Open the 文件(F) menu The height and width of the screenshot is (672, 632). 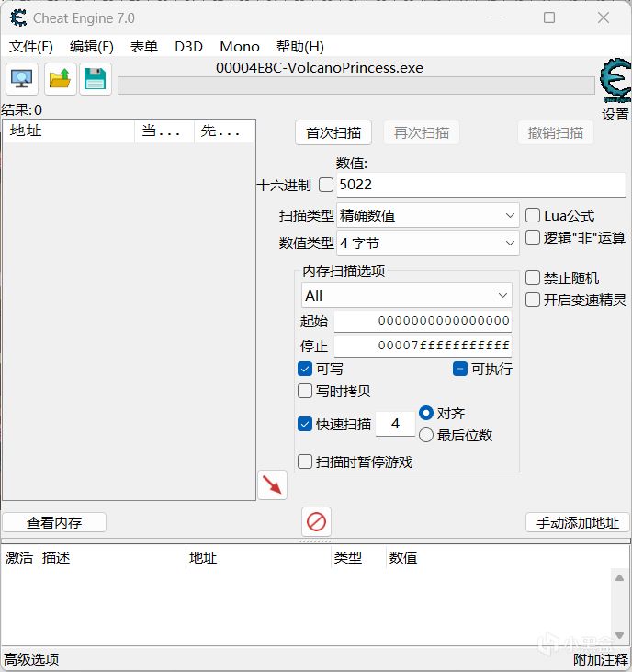point(31,46)
